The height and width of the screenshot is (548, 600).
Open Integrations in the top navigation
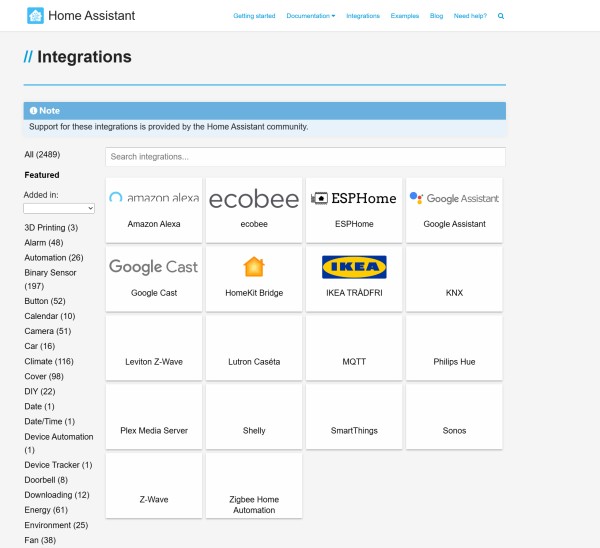(363, 17)
